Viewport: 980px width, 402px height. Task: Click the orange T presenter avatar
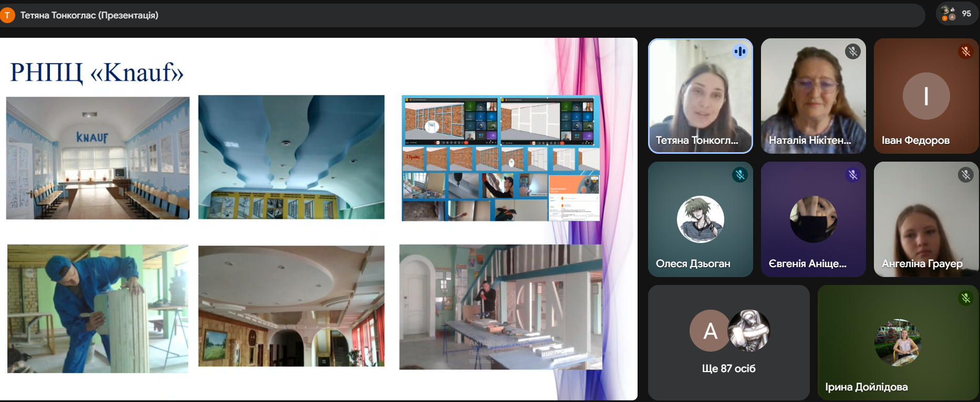point(7,15)
